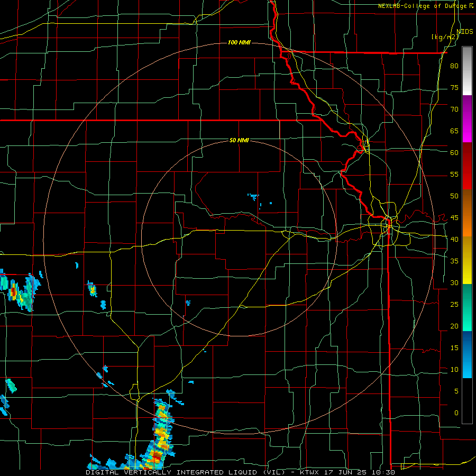Pick the purple band of the color scale
This screenshot has height=476, width=476.
click(467, 118)
